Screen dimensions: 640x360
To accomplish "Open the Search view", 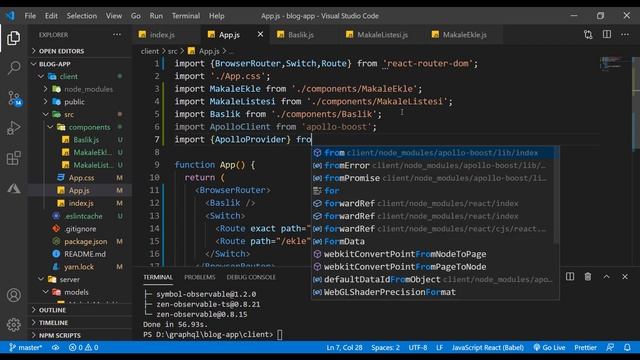I will point(13,67).
